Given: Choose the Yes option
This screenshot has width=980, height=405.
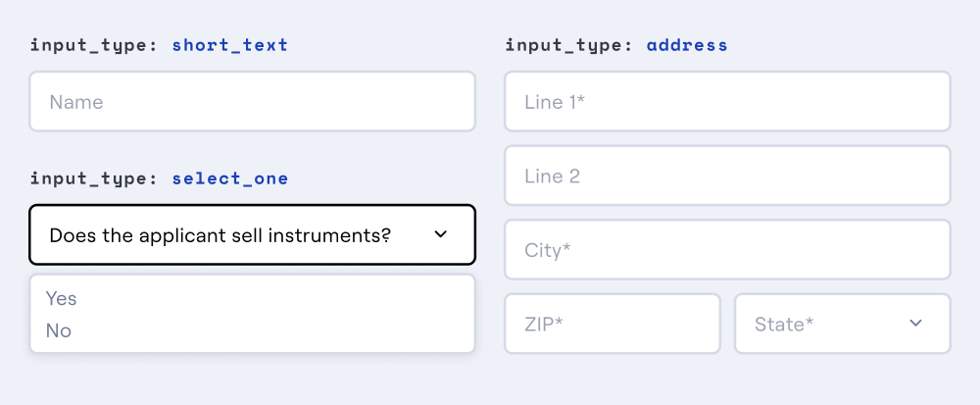Looking at the screenshot, I should tap(62, 298).
